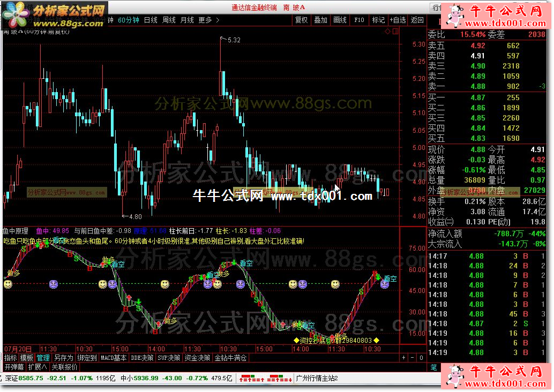Open the 画线 drawing tool

point(340,20)
